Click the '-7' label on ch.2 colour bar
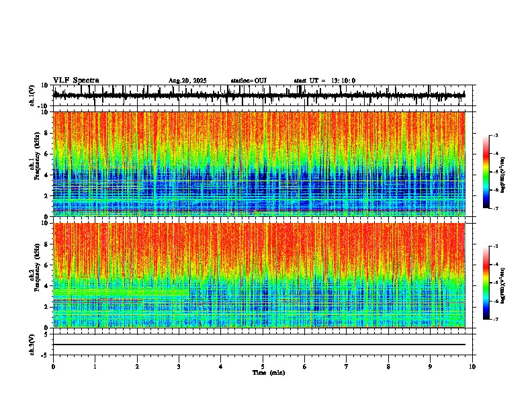Viewport: 532px width, 411px height. pyautogui.click(x=495, y=319)
